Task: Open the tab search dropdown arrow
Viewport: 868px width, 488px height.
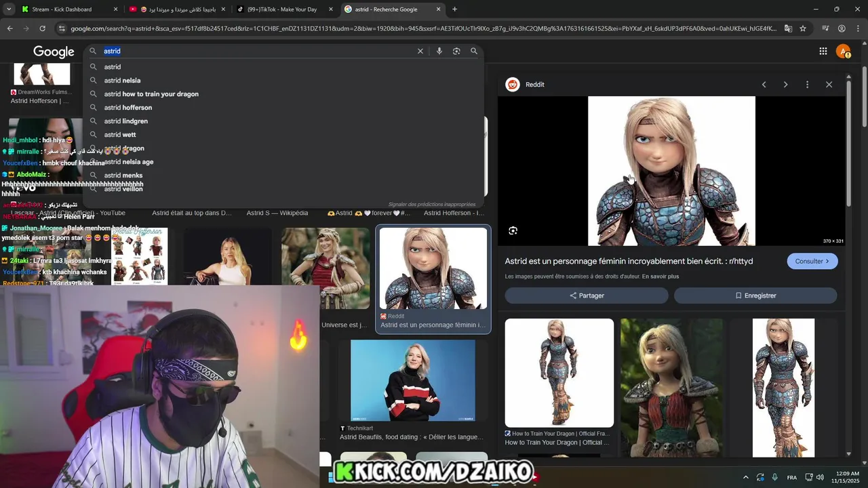Action: click(10, 9)
